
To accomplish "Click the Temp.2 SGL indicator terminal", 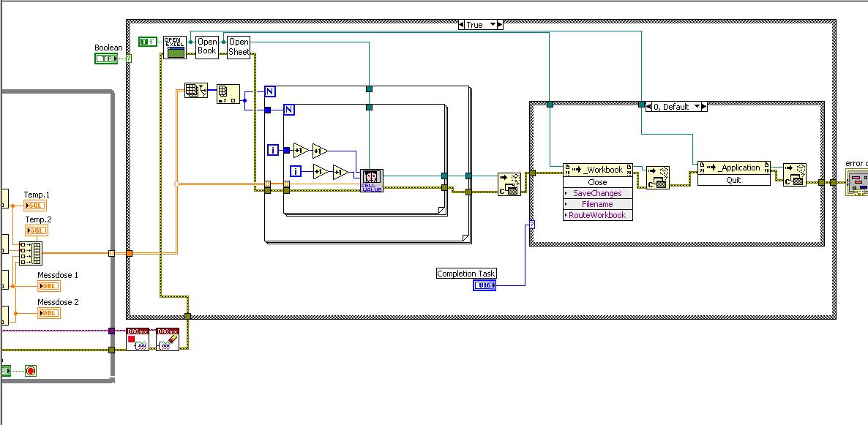I will click(36, 230).
